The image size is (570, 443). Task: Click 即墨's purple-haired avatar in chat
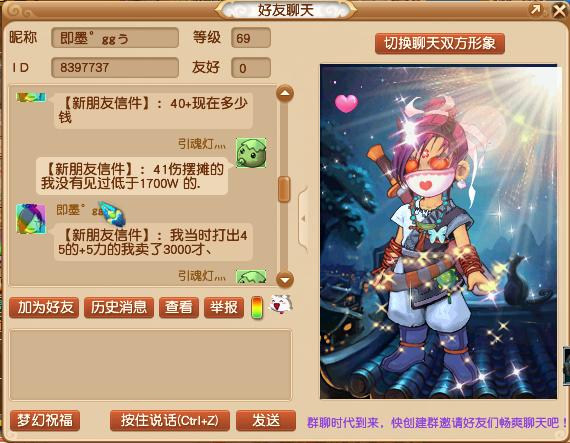(31, 219)
